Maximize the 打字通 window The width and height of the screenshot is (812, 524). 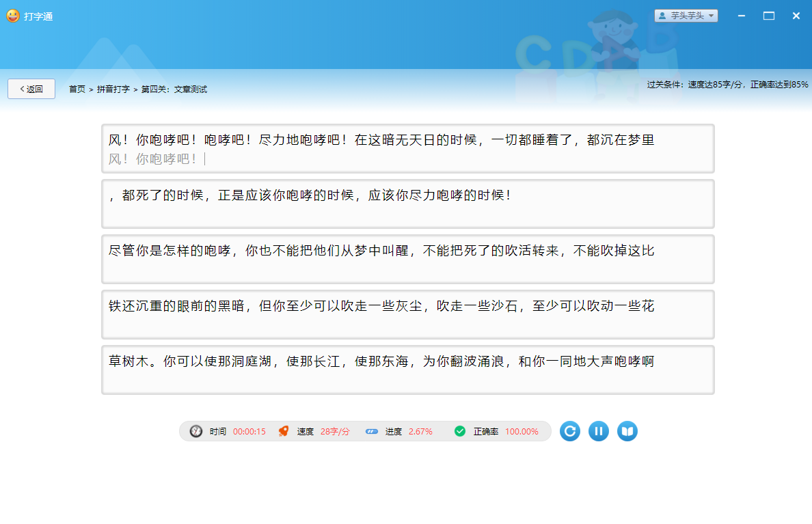tap(769, 16)
